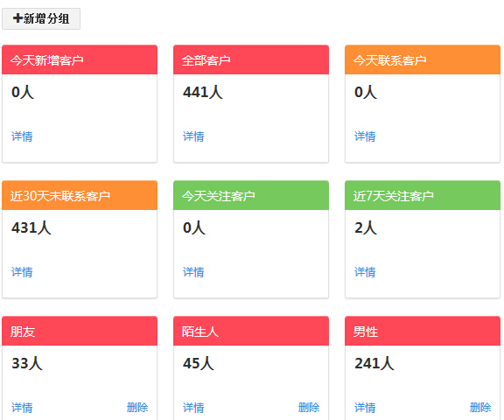Open 详情 for 陌生人 group
This screenshot has height=420, width=504.
point(193,408)
